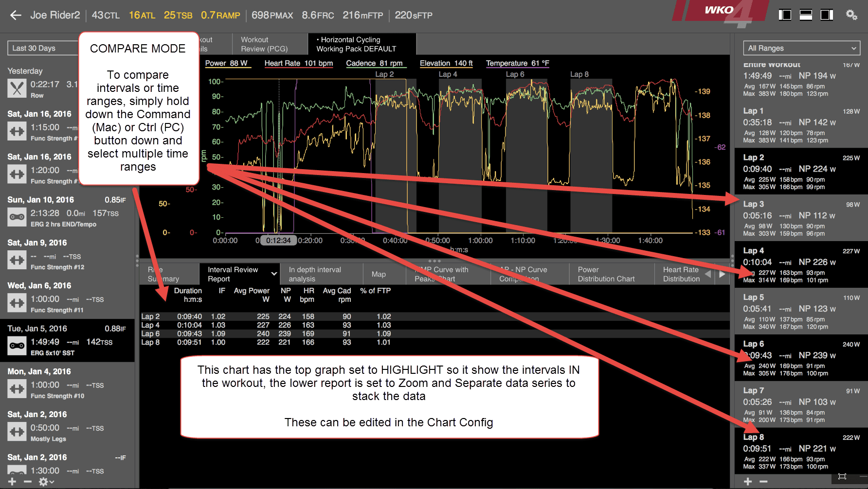Click the strength icon for 1:20:00 workout
This screenshot has height=489, width=868.
(17, 174)
